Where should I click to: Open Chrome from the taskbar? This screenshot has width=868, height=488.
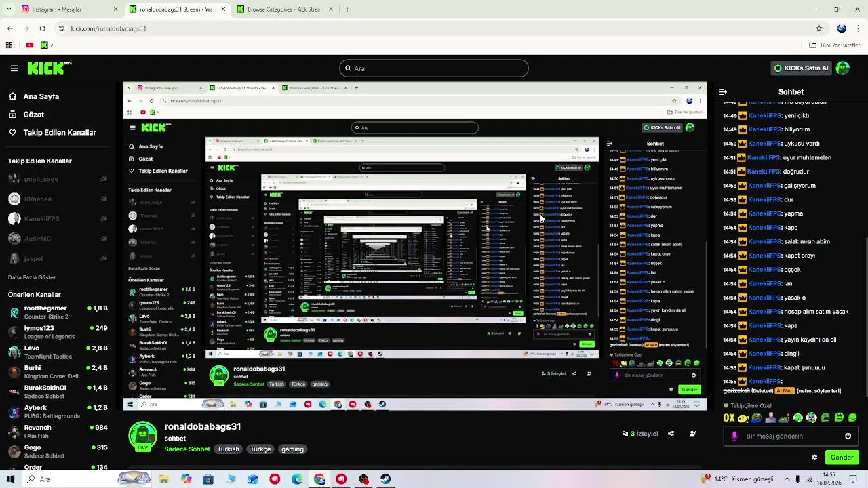319,479
